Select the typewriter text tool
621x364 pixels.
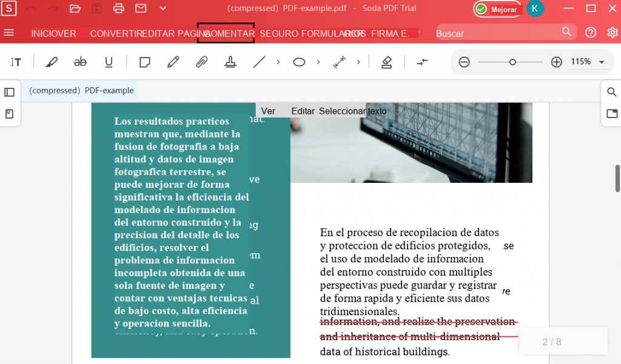pos(16,62)
